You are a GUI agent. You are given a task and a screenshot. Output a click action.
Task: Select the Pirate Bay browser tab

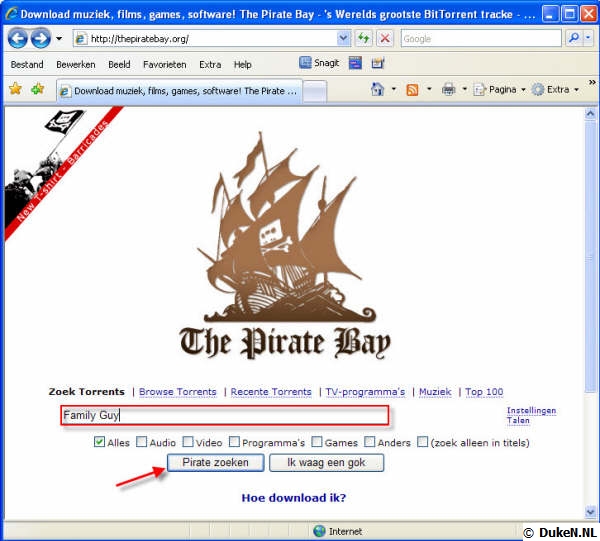179,91
